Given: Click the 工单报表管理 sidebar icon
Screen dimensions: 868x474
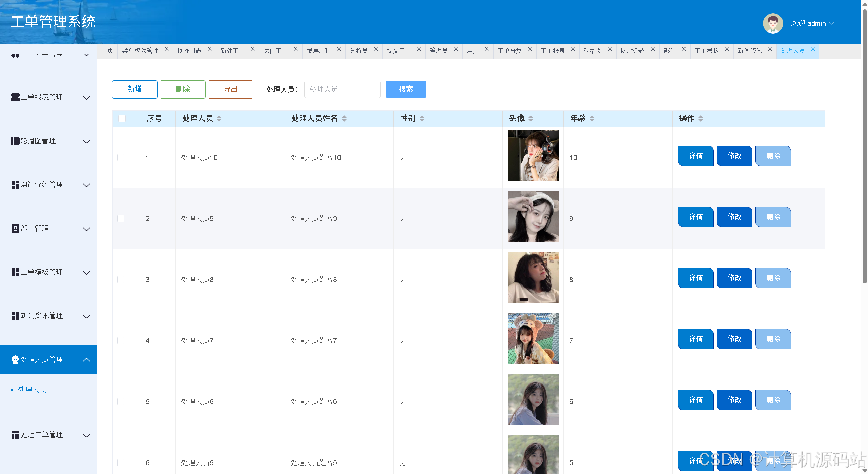Looking at the screenshot, I should click(x=15, y=97).
